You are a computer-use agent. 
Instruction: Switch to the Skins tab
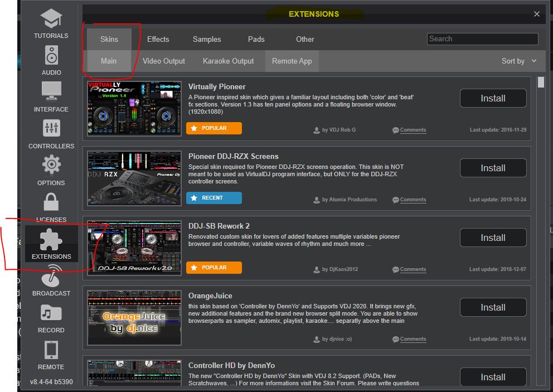point(109,39)
